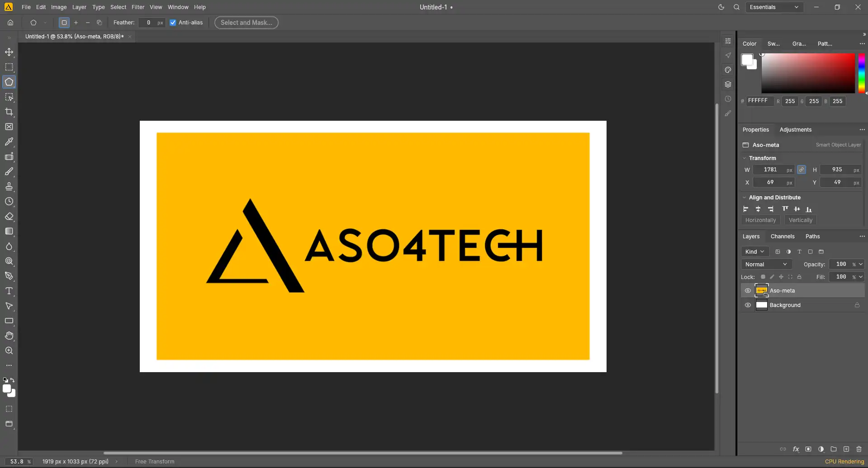The width and height of the screenshot is (868, 468).
Task: Select the Zoom tool
Action: [x=9, y=351]
